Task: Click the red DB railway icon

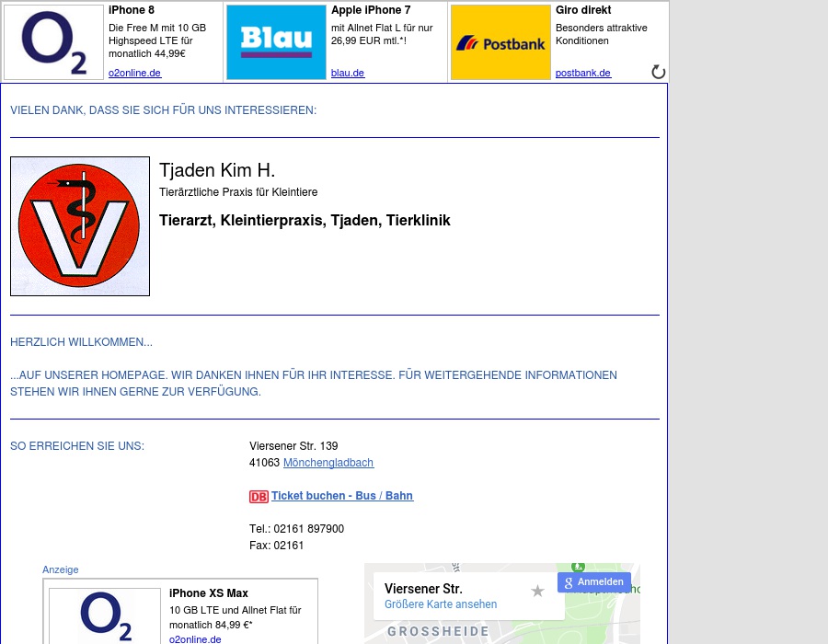Action: (x=259, y=497)
